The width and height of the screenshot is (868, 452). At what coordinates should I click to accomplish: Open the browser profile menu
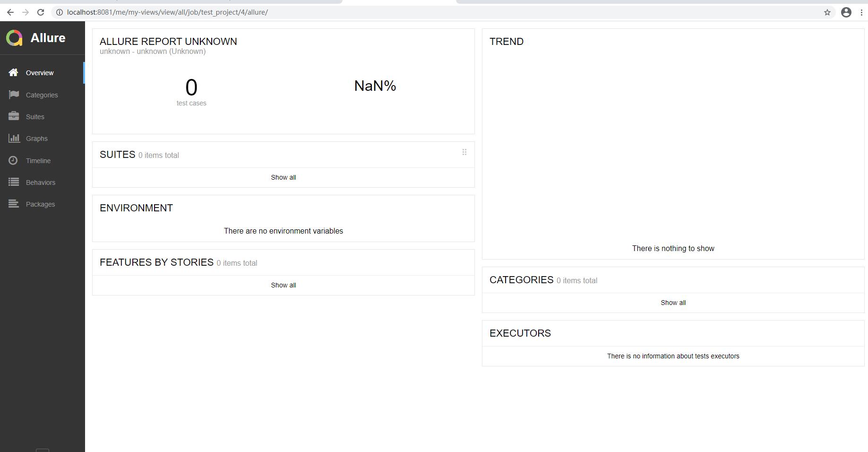[846, 12]
